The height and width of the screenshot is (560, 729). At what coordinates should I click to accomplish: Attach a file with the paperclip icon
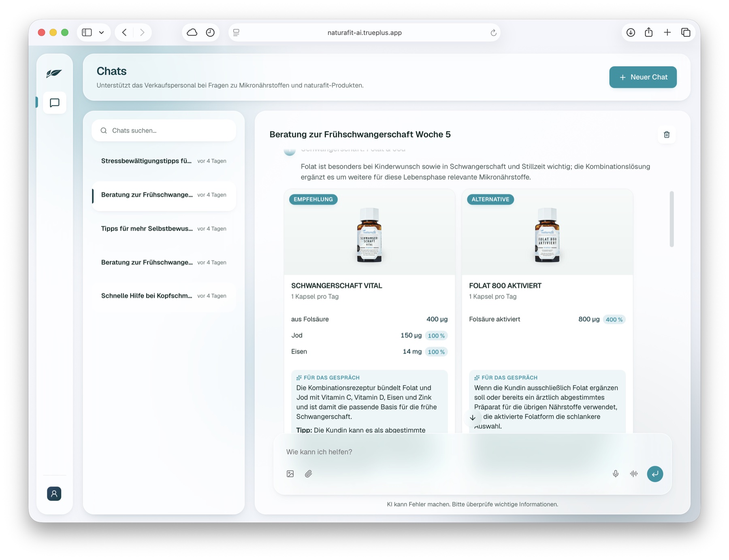(309, 474)
